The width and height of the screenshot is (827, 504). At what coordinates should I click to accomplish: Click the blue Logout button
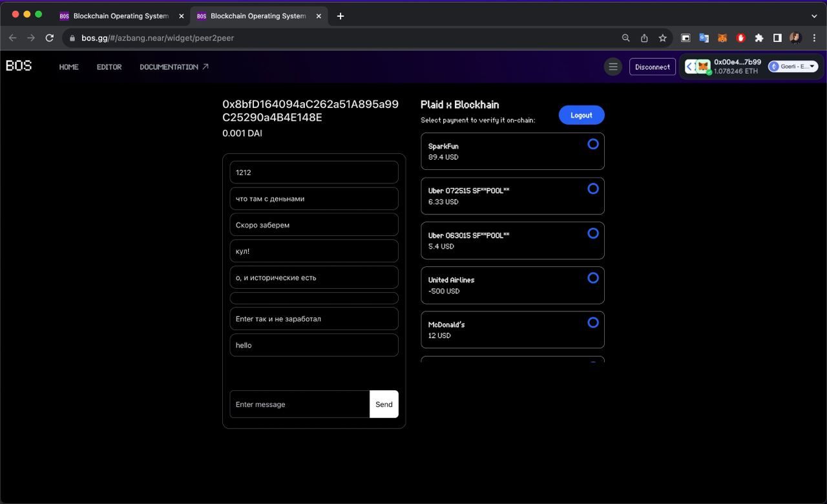tap(581, 115)
